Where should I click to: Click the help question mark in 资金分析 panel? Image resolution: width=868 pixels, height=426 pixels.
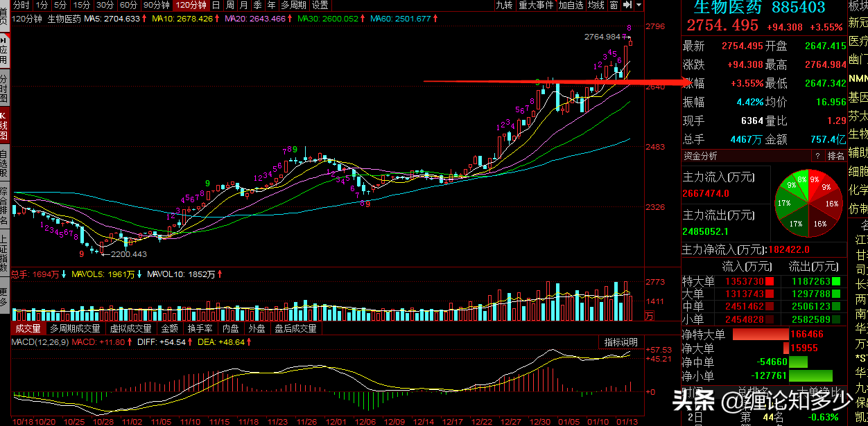817,156
